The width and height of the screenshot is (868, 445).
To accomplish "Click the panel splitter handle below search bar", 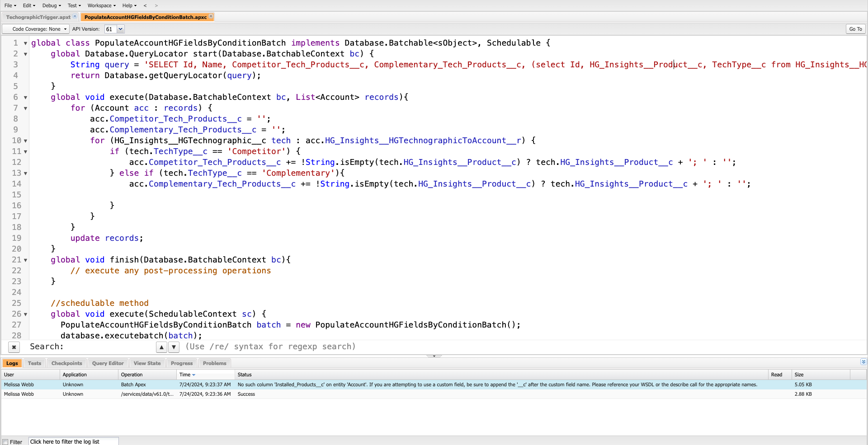I will 434,356.
